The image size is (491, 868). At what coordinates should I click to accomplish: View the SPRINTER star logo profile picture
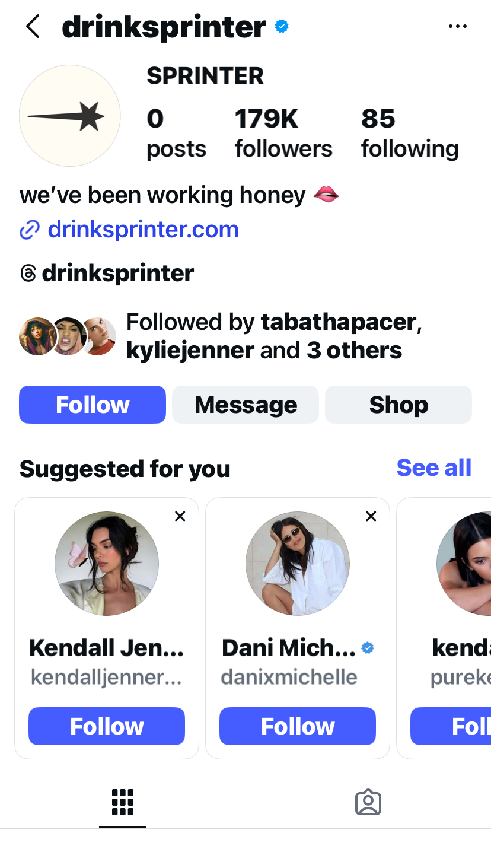(x=70, y=116)
